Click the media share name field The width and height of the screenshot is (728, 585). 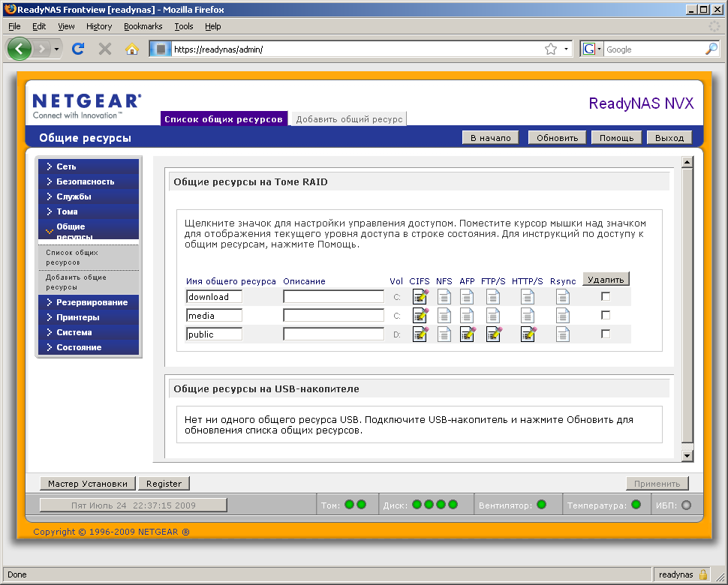coord(214,316)
